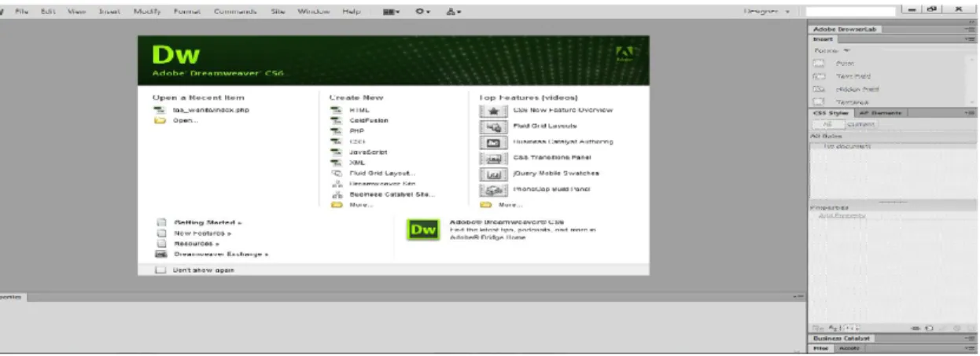
Task: Create a new HTML document
Action: click(x=359, y=110)
